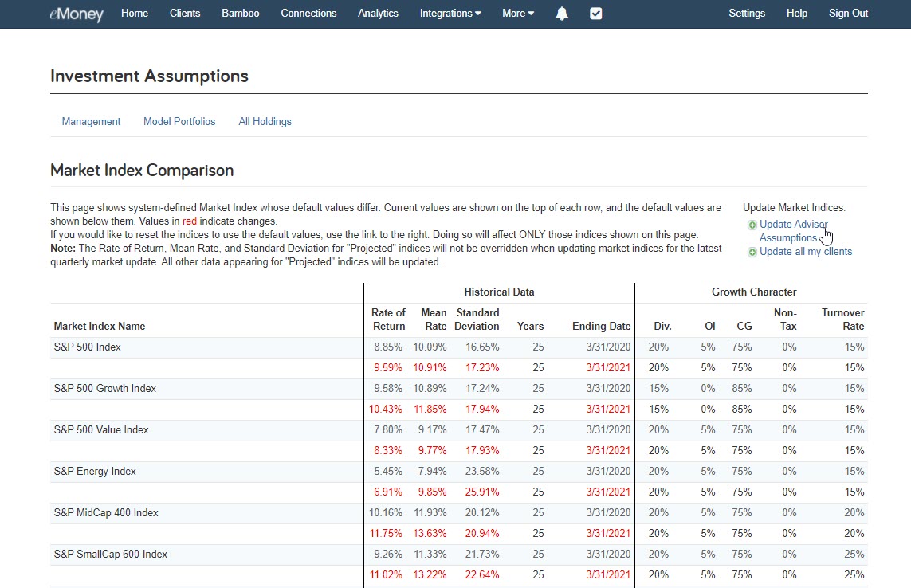This screenshot has height=588, width=911.
Task: Expand the Integrations dropdown menu
Action: (450, 14)
